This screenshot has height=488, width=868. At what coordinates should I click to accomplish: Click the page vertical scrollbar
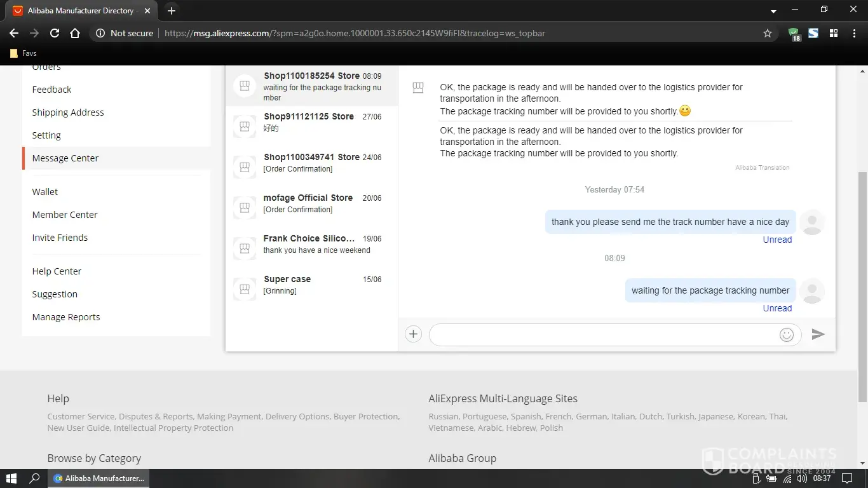[862, 286]
